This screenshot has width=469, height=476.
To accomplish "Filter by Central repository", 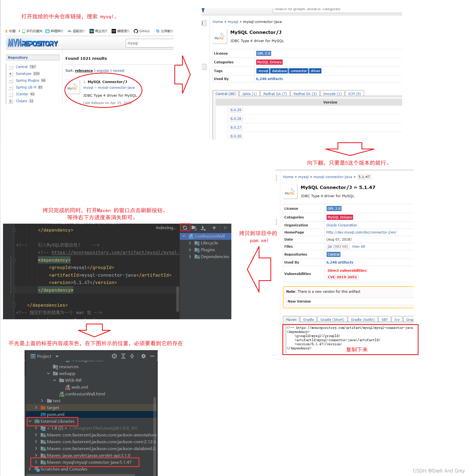I will coord(22,67).
